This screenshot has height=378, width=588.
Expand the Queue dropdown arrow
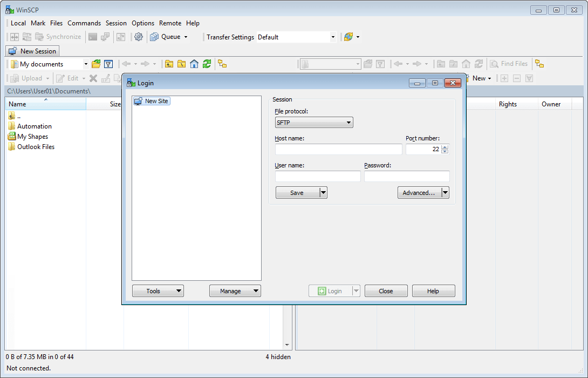pos(186,37)
